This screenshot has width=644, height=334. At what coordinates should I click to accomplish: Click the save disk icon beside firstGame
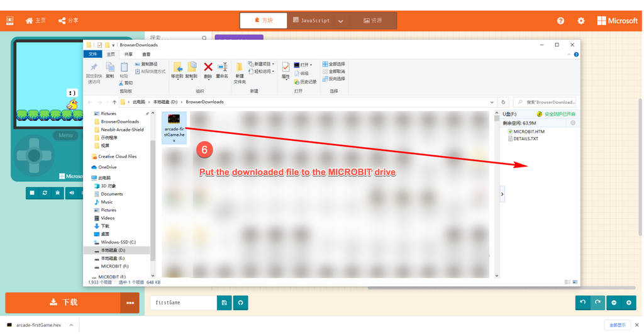pos(225,303)
